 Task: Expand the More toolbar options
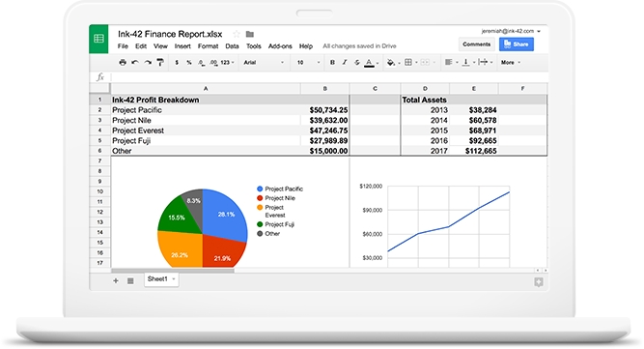tap(511, 63)
